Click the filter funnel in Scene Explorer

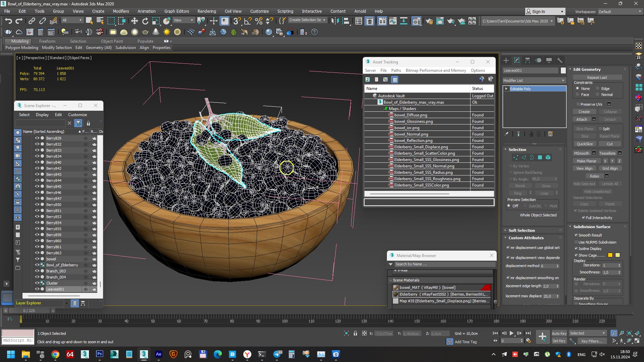(x=78, y=123)
